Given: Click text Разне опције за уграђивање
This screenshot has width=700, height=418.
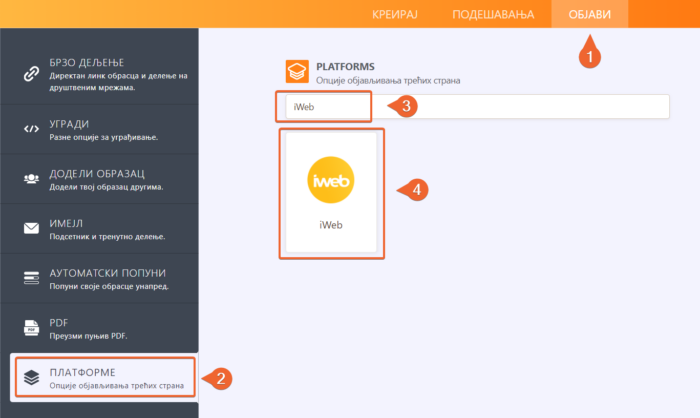Looking at the screenshot, I should (104, 137).
